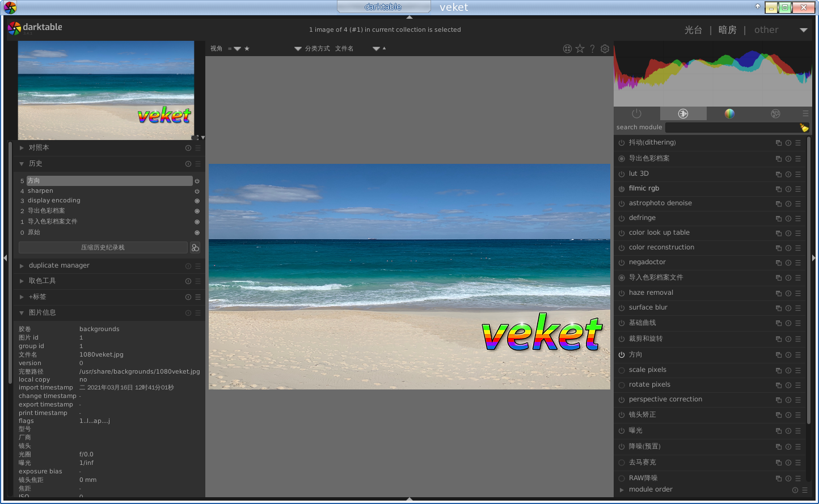
Task: Open the other views dropdown
Action: point(804,30)
